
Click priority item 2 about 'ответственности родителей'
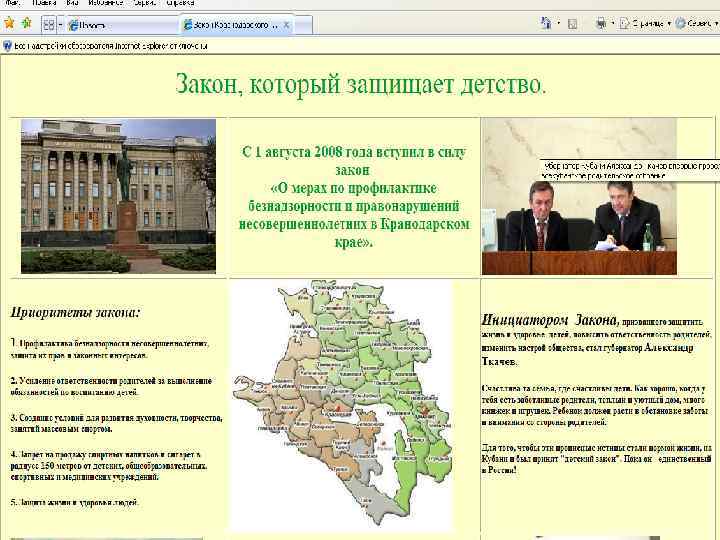coord(111,387)
